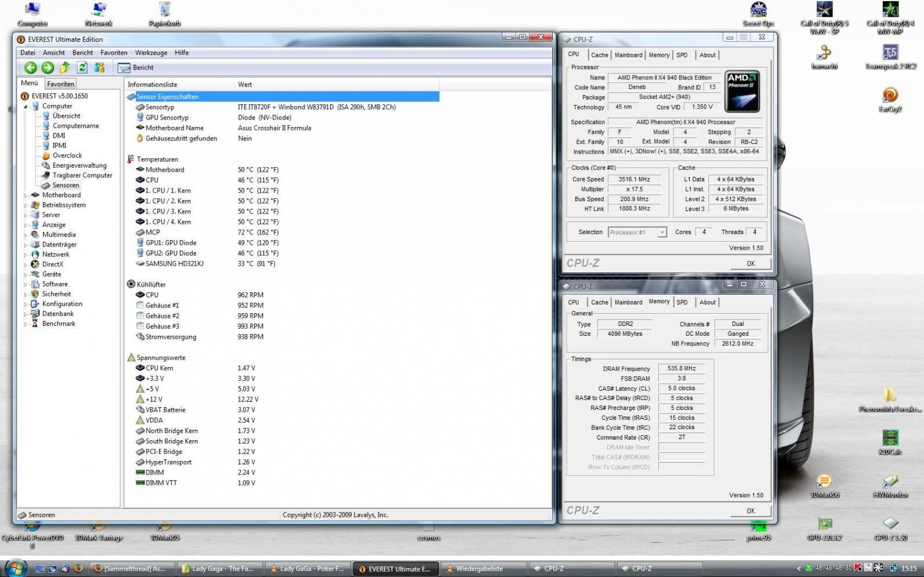
Task: Switch to SPD tab in upper CPU-Z
Action: 682,55
